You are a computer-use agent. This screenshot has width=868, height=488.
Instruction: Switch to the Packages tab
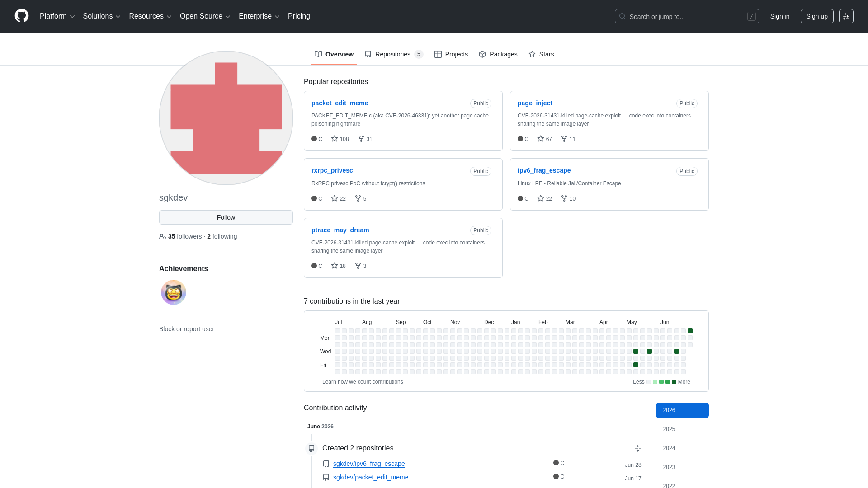(x=498, y=54)
